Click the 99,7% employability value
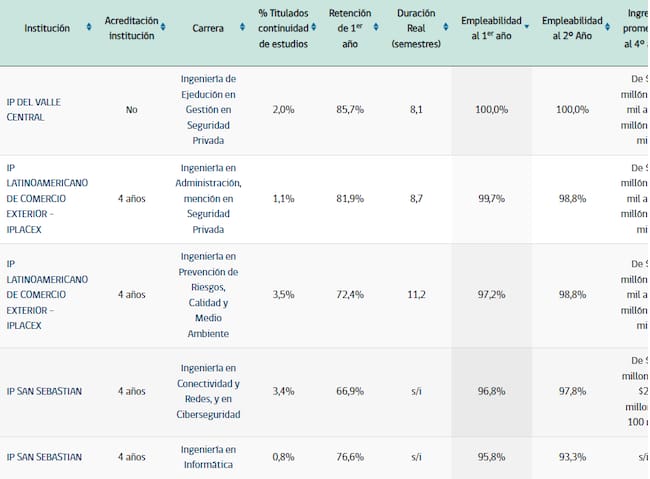 pos(491,199)
